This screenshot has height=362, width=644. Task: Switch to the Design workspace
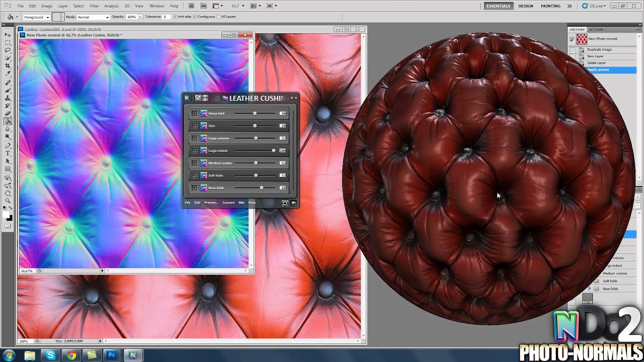tap(526, 6)
